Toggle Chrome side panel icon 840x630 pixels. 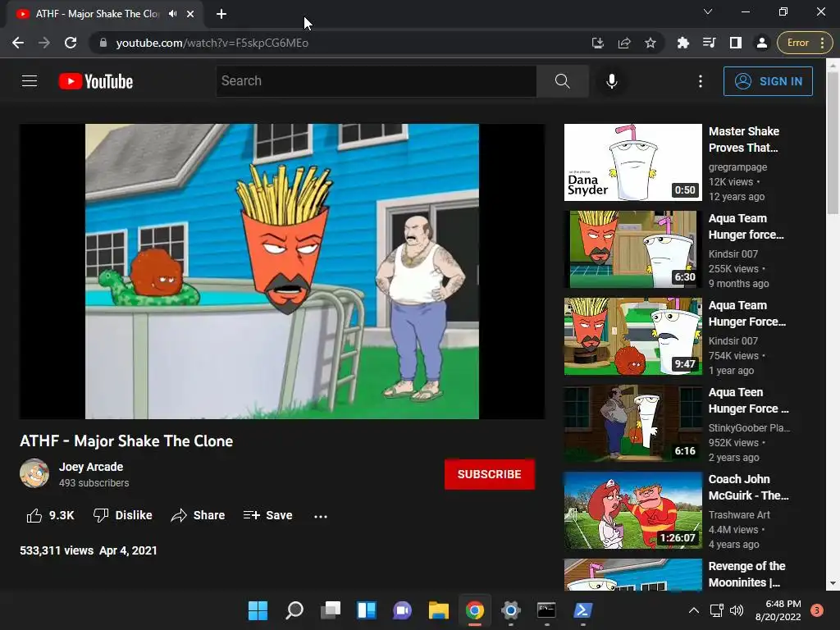click(736, 43)
